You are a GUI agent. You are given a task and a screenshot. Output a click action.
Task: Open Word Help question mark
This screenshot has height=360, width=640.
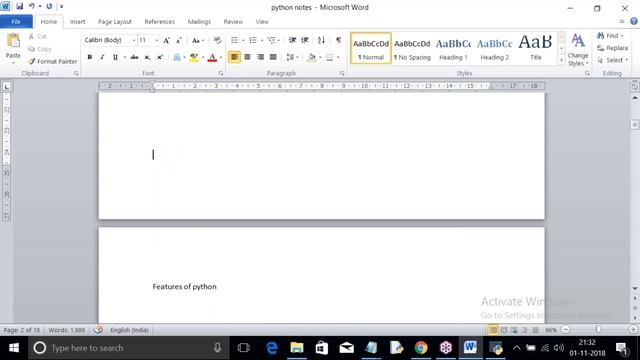tap(634, 22)
